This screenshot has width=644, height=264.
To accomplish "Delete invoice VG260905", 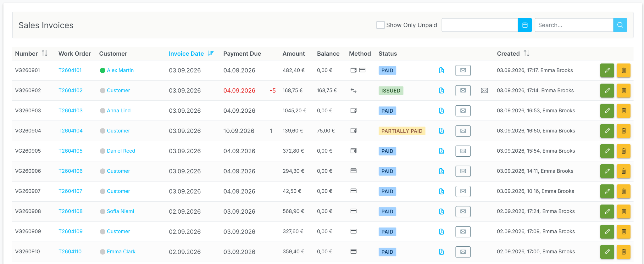I will [x=624, y=151].
